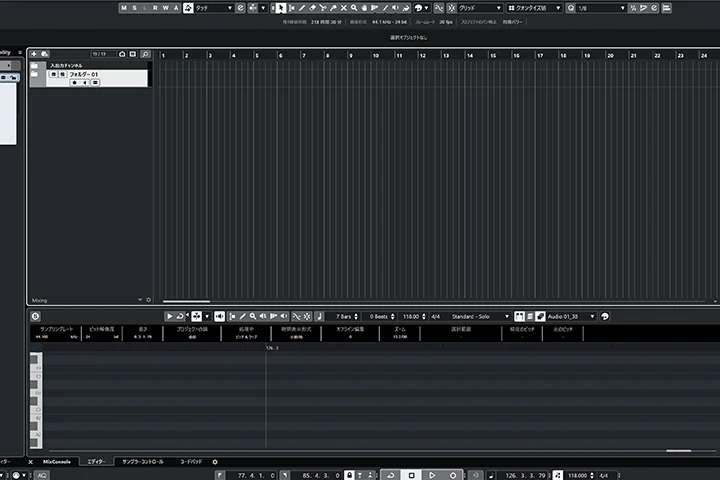Click the editor Audition Loop icon
This screenshot has width=720, height=480.
(x=180, y=316)
